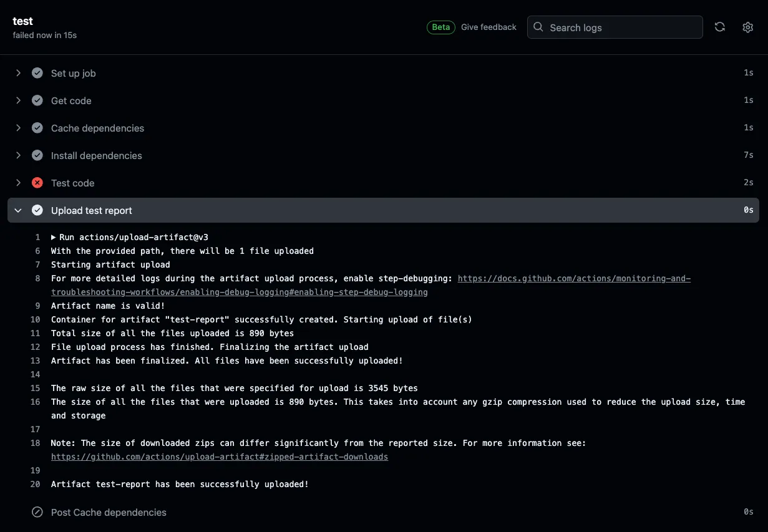
Task: Click the magnifier icon in search box
Action: (539, 27)
